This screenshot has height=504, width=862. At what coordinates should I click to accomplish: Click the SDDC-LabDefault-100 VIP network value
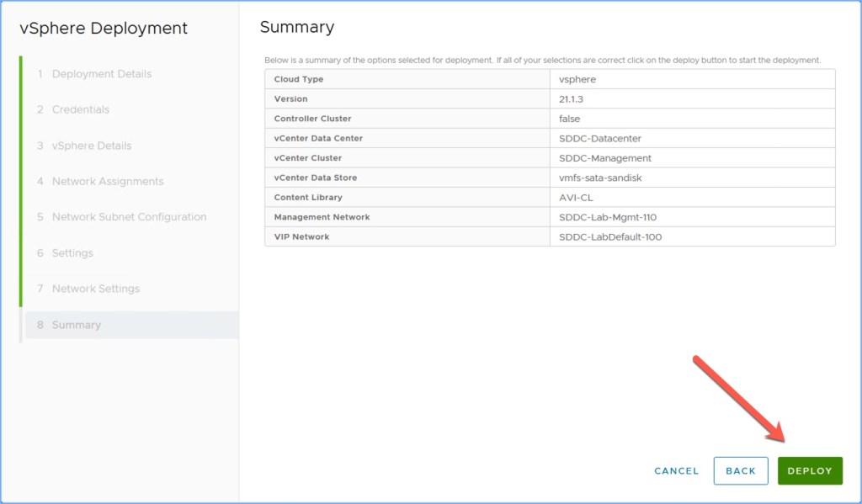click(x=610, y=237)
